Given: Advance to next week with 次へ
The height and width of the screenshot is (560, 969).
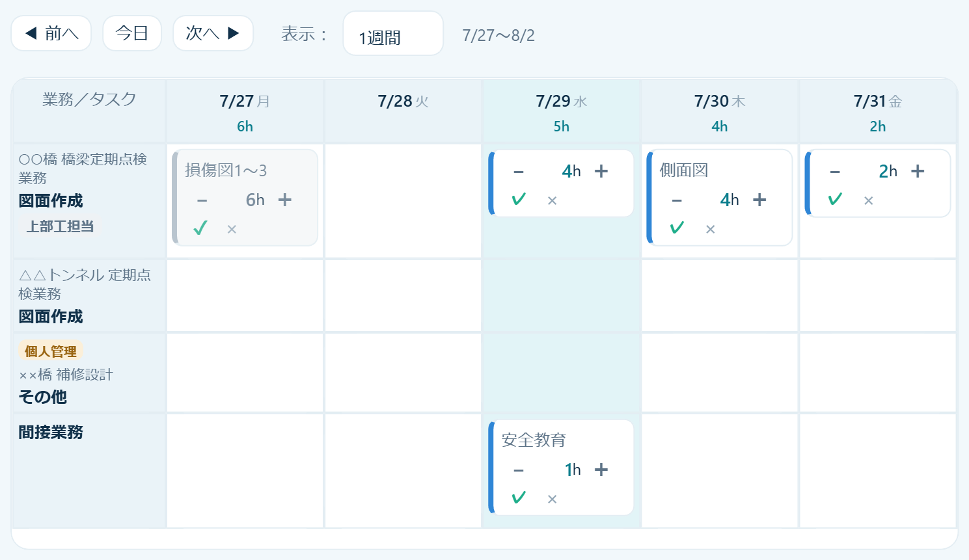Looking at the screenshot, I should pos(213,33).
